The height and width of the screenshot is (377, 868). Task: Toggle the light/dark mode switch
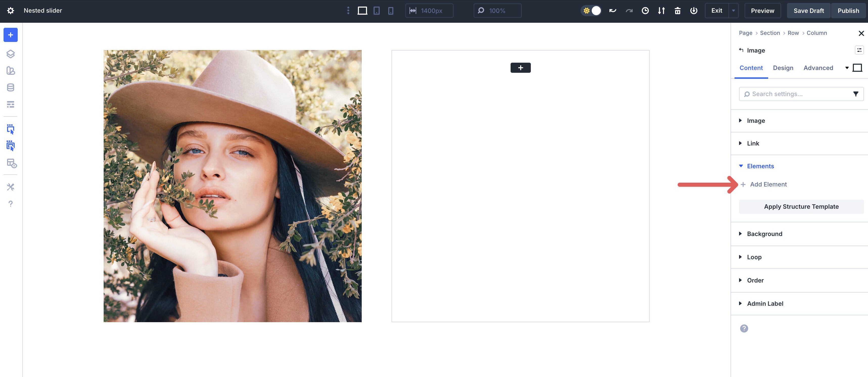[592, 10]
